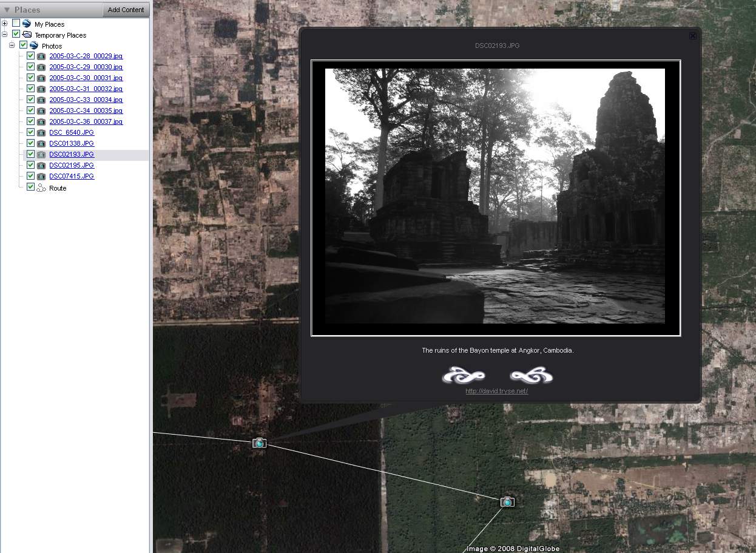This screenshot has width=756, height=553.
Task: Click camera placemark in the forest area
Action: point(507,502)
